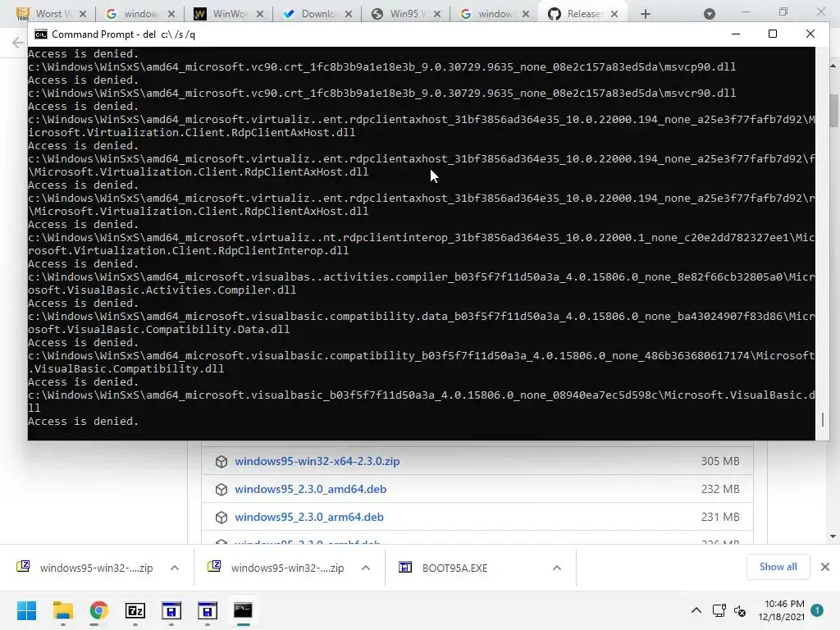Click Show all downloads
This screenshot has height=630, width=840.
778,567
